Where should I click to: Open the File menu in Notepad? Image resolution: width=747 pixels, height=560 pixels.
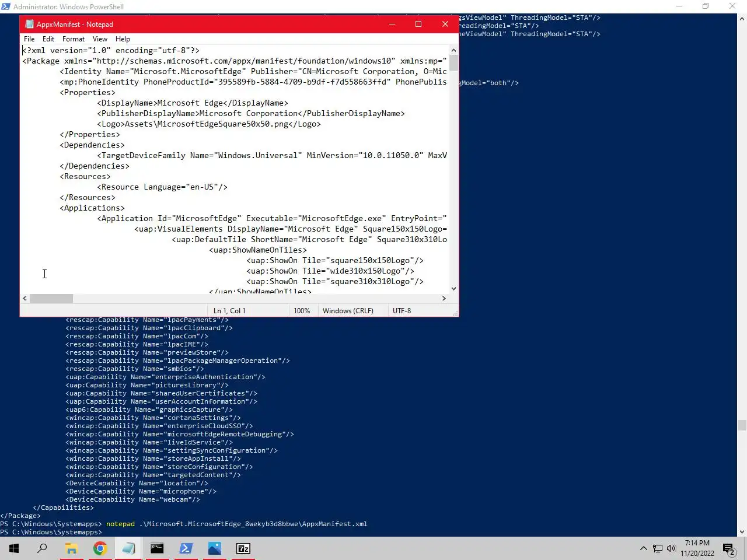(x=29, y=39)
